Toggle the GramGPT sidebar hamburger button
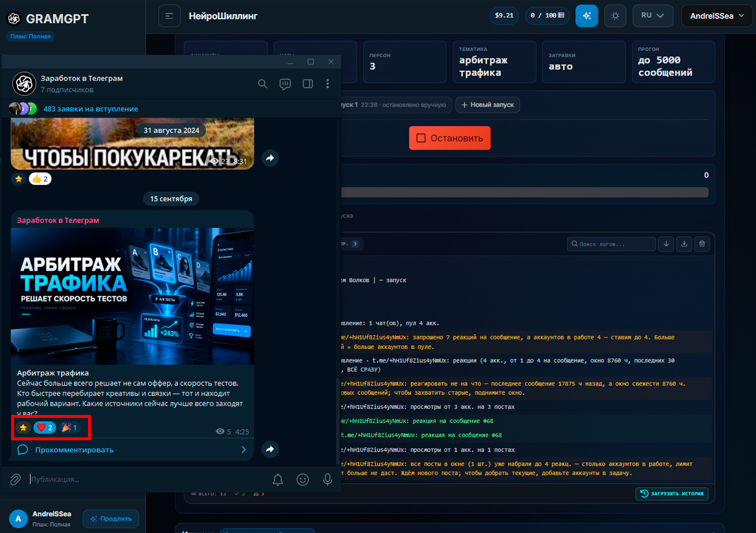The height and width of the screenshot is (533, 756). [170, 16]
